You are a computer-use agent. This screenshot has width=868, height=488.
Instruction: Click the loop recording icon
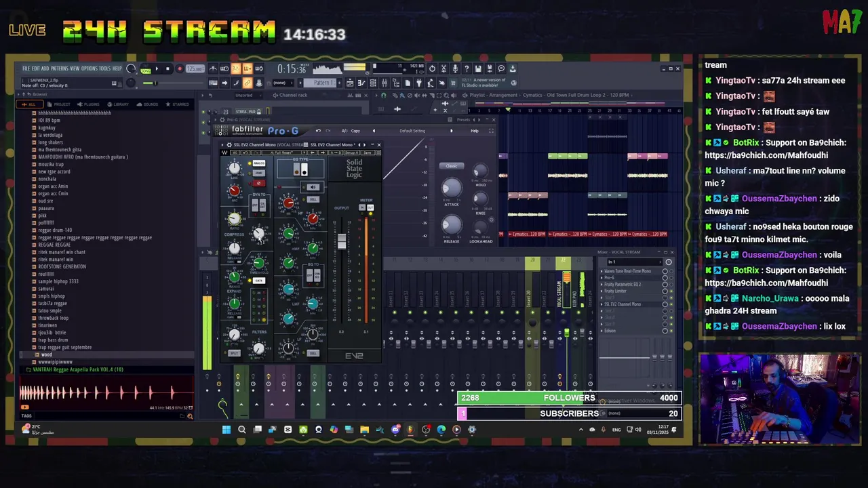[x=259, y=68]
